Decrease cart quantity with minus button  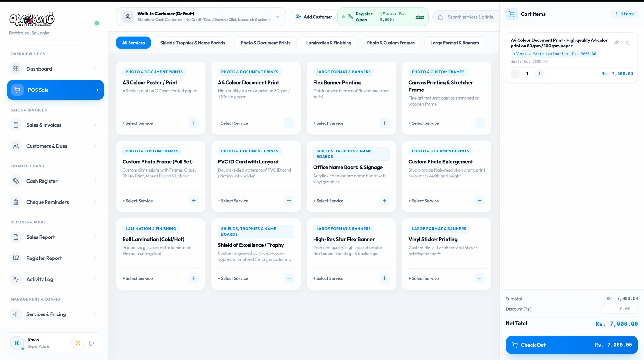click(515, 74)
